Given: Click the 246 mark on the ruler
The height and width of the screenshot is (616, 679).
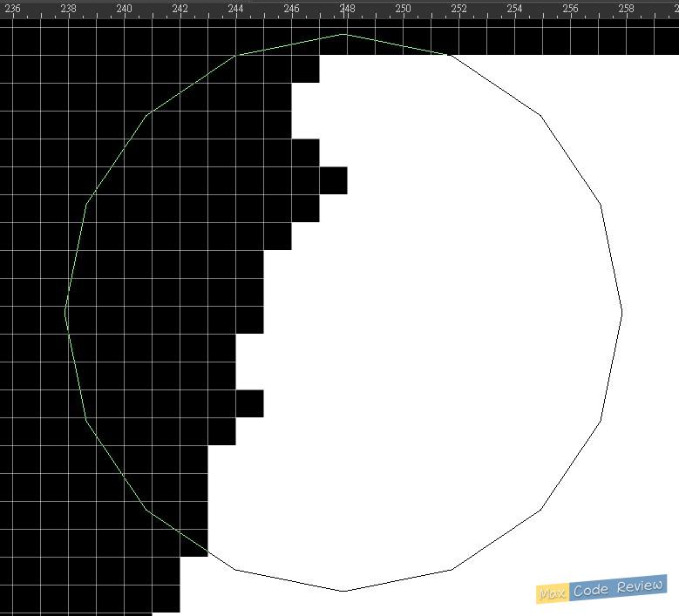Looking at the screenshot, I should point(291,9).
